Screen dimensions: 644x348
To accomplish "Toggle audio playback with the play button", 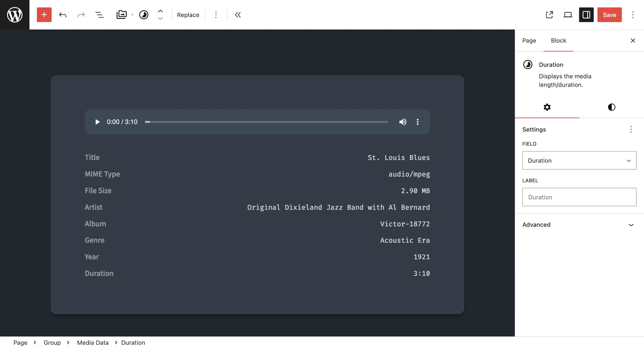I will pos(97,122).
